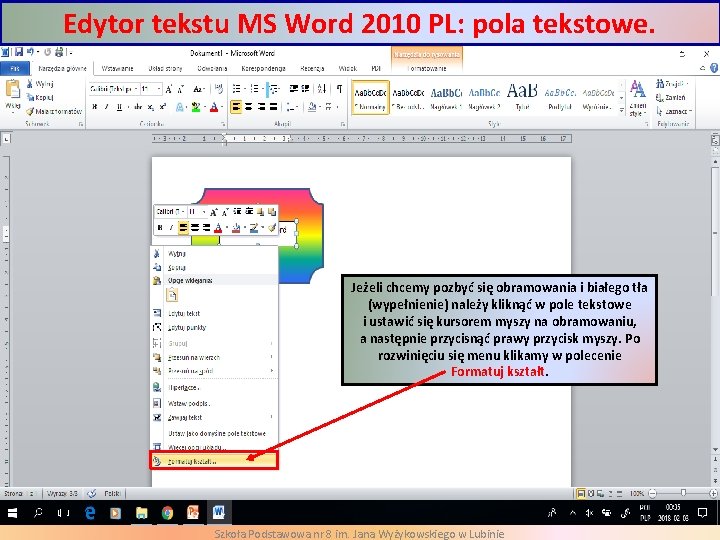Click Kopiuj in the ribbon clipboard group
Image resolution: width=720 pixels, height=540 pixels.
click(40, 97)
